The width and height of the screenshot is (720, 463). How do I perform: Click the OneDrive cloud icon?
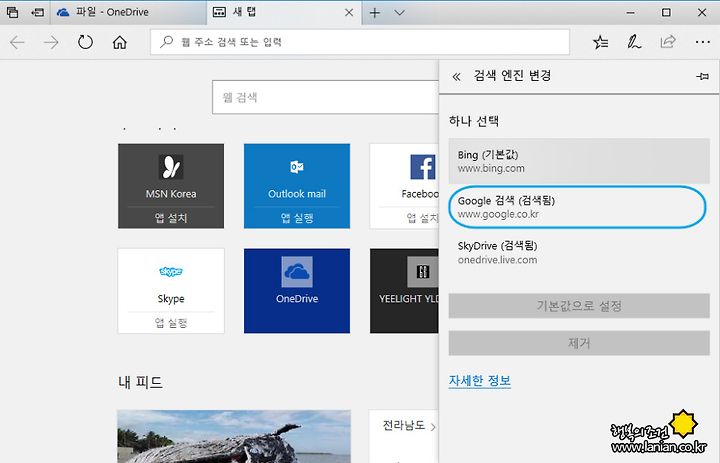297,272
